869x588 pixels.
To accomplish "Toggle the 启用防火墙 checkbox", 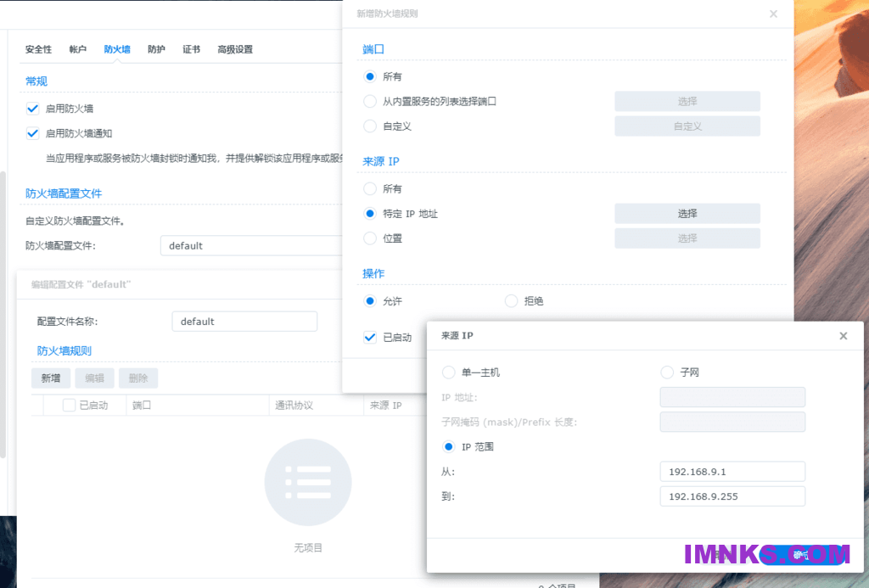I will 33,109.
